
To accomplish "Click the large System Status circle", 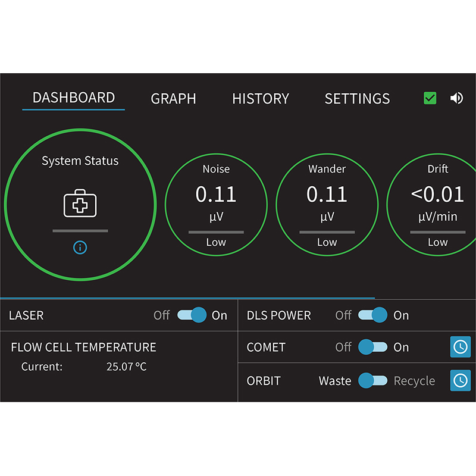I will point(80,205).
